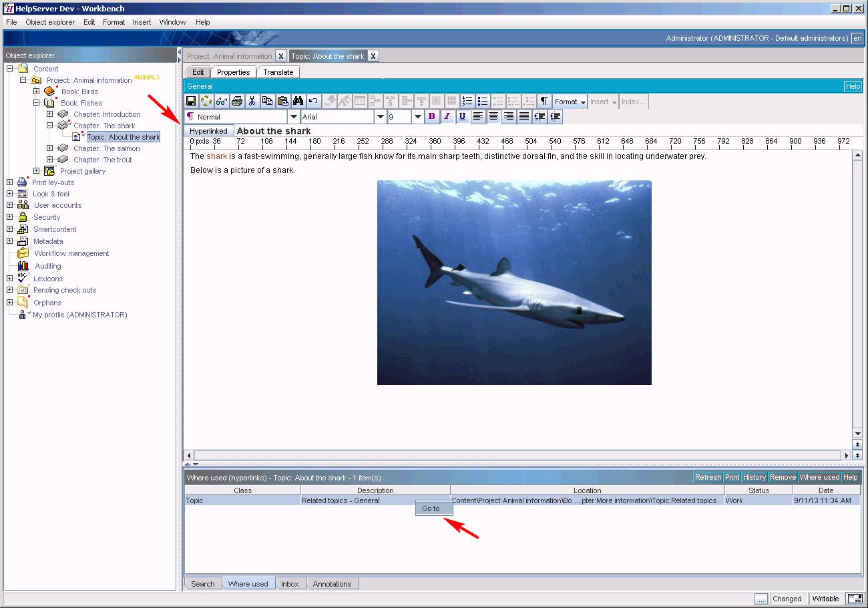Select the Cut icon
This screenshot has height=608, width=868.
coord(251,101)
